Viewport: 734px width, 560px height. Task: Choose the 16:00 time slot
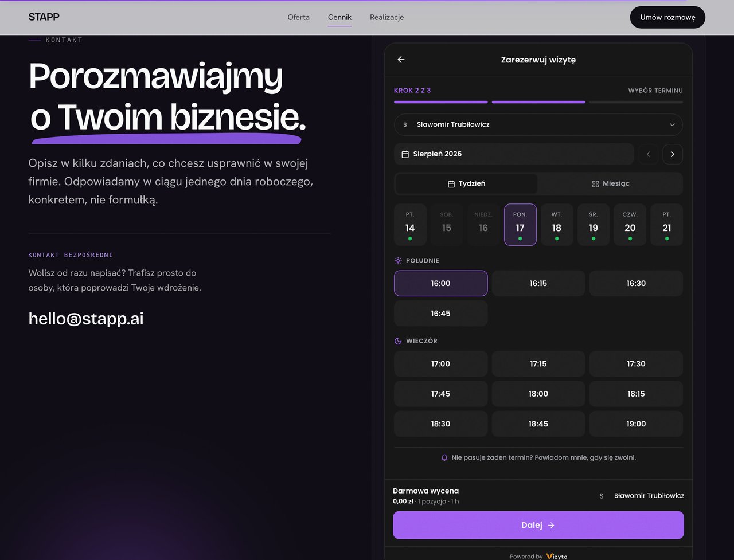(441, 283)
